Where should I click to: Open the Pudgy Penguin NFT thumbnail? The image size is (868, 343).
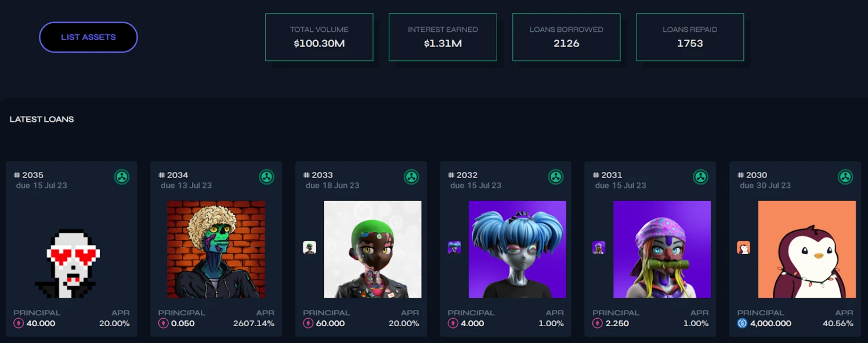point(806,250)
